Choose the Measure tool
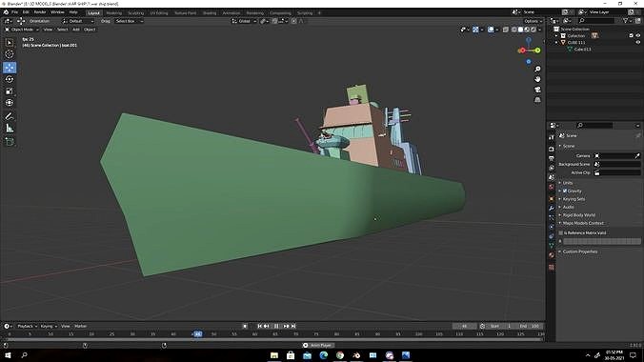 click(x=10, y=129)
